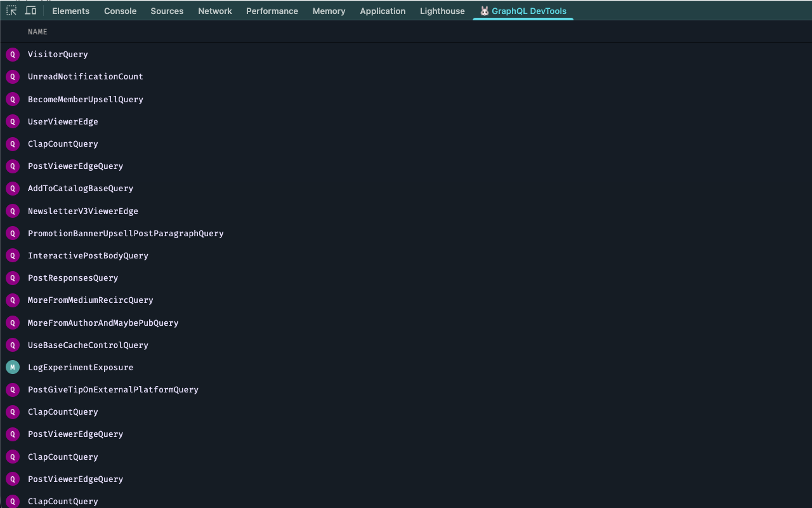Select the BecomeMemberUpsellQuery operation name
This screenshot has height=508, width=812.
(x=86, y=99)
